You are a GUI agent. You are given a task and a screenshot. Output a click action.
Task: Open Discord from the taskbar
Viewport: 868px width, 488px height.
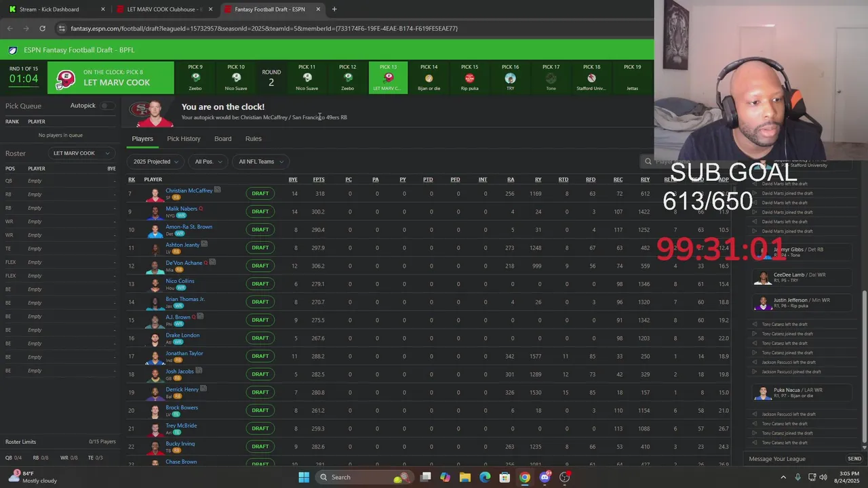coord(545,477)
